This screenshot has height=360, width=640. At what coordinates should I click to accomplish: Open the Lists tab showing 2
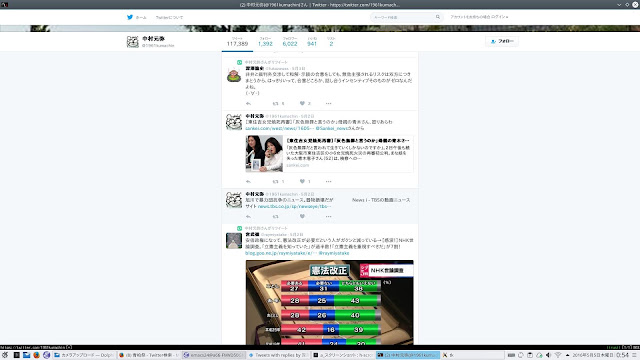click(331, 42)
